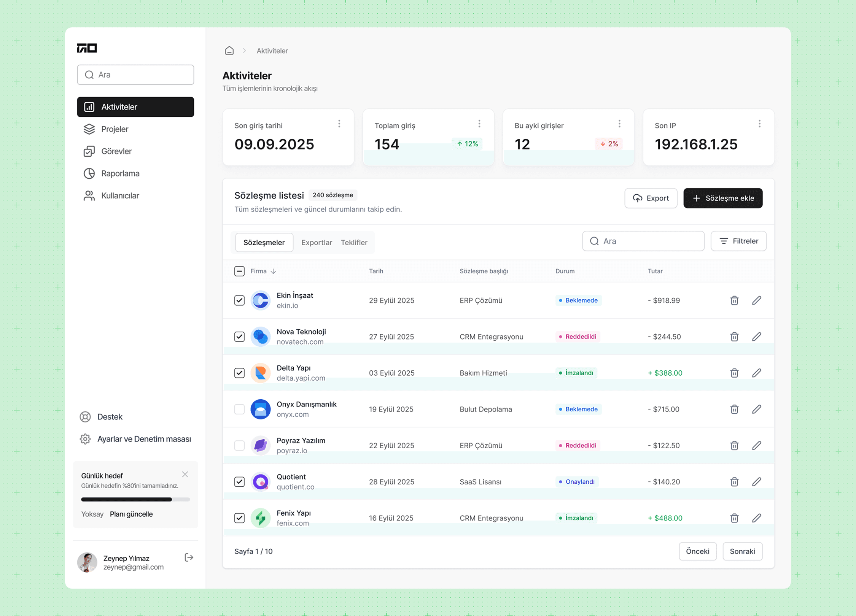Click the daily goal progress bar
This screenshot has height=616, width=856.
pos(135,499)
